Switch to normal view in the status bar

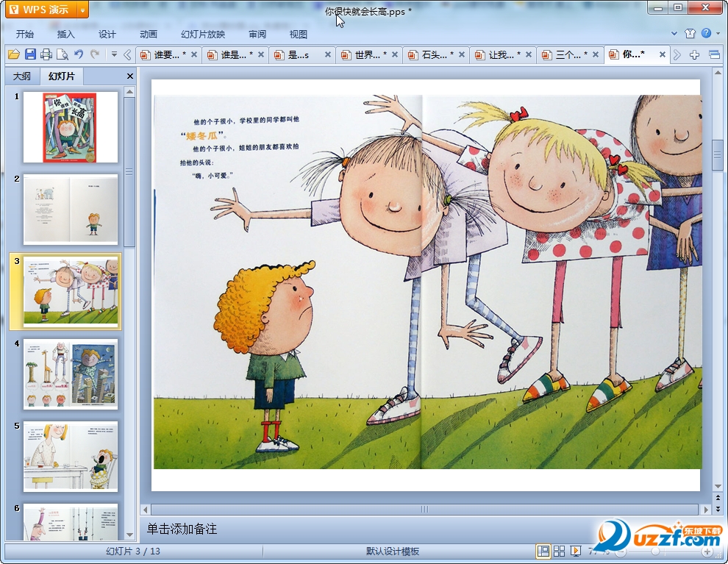[x=543, y=551]
